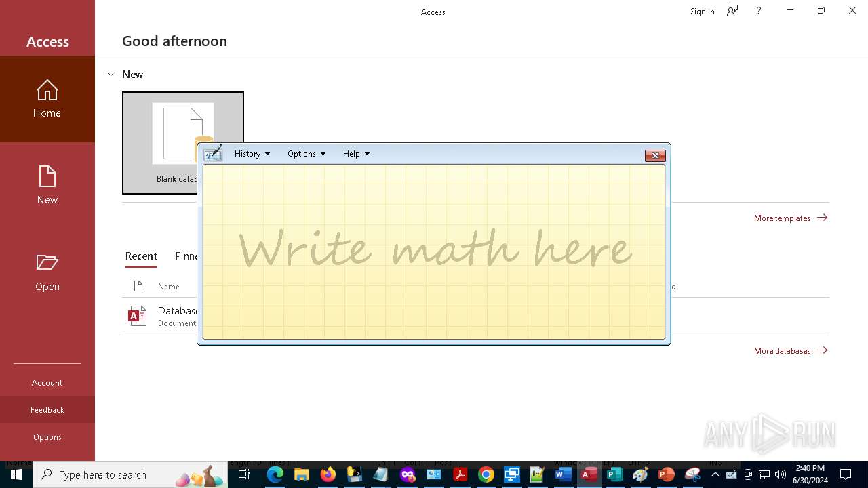Open the Windows Start menu

tap(16, 474)
